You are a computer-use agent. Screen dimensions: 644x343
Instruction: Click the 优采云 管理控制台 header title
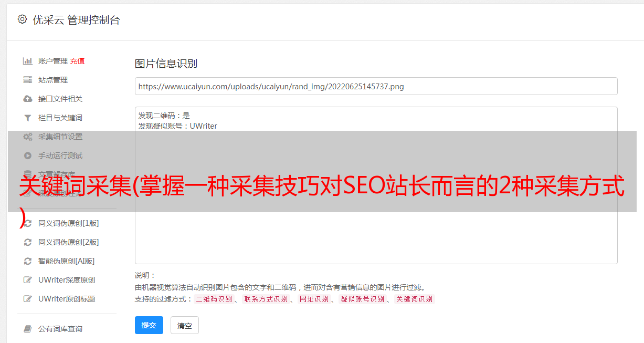pyautogui.click(x=77, y=20)
